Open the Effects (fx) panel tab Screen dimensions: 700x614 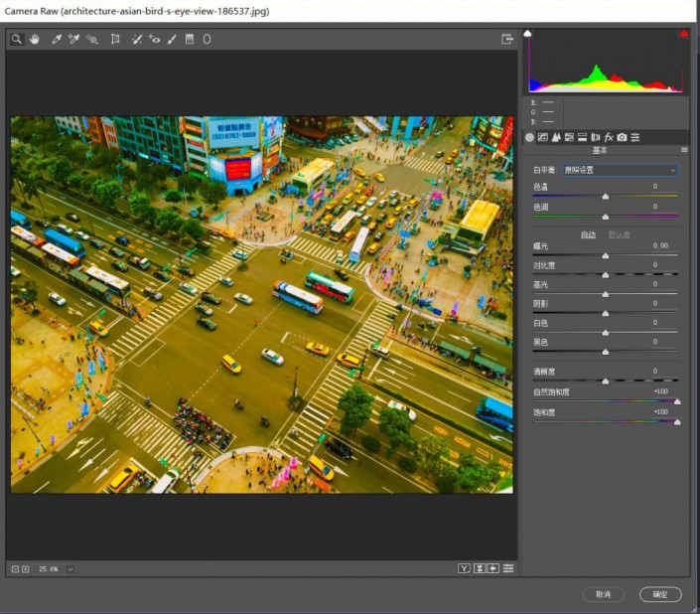[x=609, y=137]
